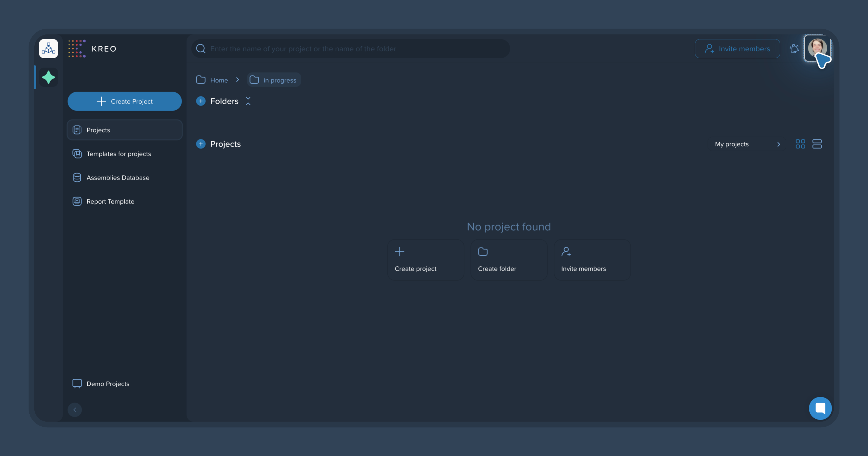Click the breadcrumb chevron after Home
Screen dimensions: 868x456
[x=237, y=80]
